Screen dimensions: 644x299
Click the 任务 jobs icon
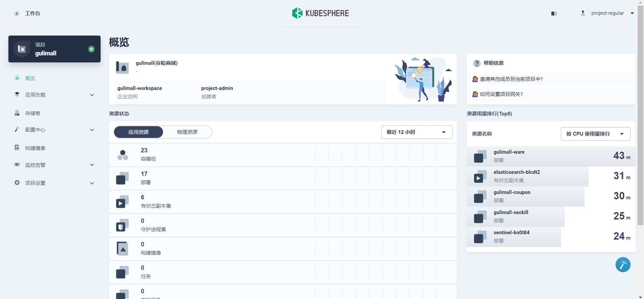pos(122,272)
